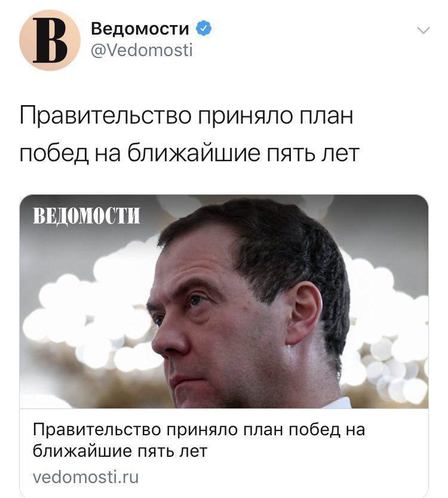Open the vedomosti.ru domain link
Image resolution: width=448 pixels, height=498 pixels.
click(86, 477)
